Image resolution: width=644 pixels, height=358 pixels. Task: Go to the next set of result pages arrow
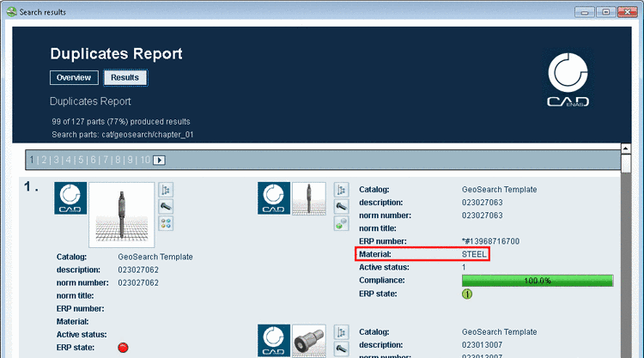point(159,161)
